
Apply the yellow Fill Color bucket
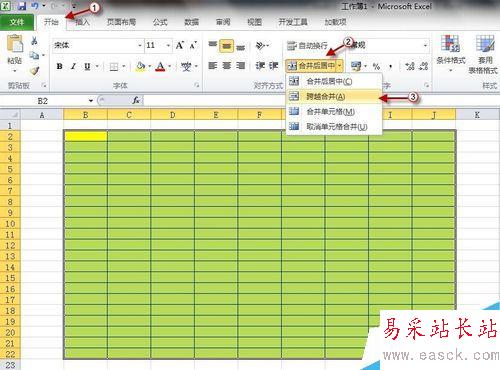click(141, 67)
